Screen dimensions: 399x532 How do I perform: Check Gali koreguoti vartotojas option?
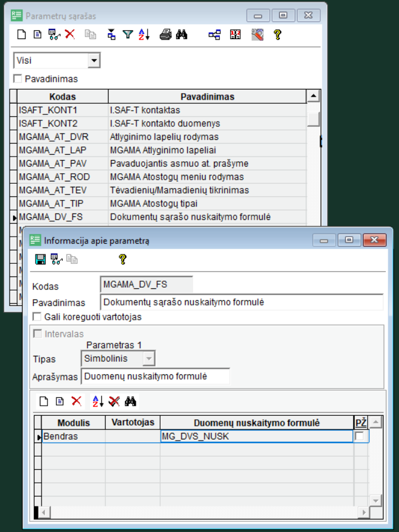[37, 317]
